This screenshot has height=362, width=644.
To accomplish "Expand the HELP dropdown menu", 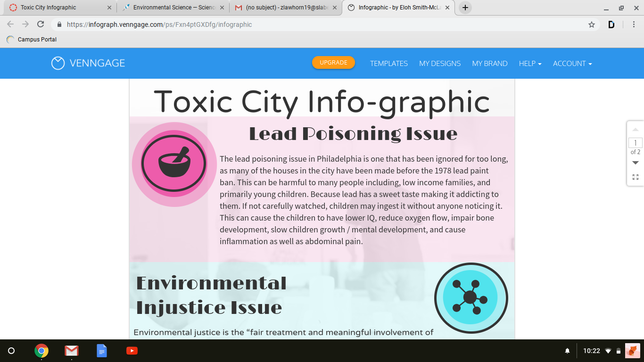I will pos(530,63).
